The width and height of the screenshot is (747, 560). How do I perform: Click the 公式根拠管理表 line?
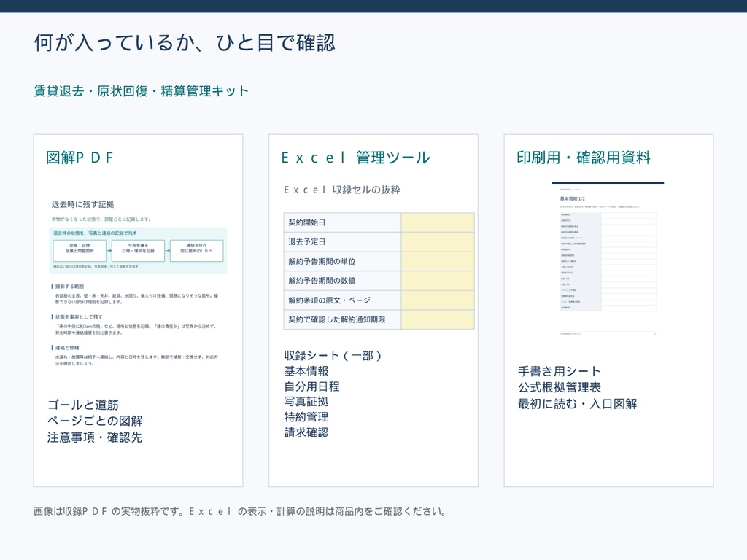click(x=560, y=388)
